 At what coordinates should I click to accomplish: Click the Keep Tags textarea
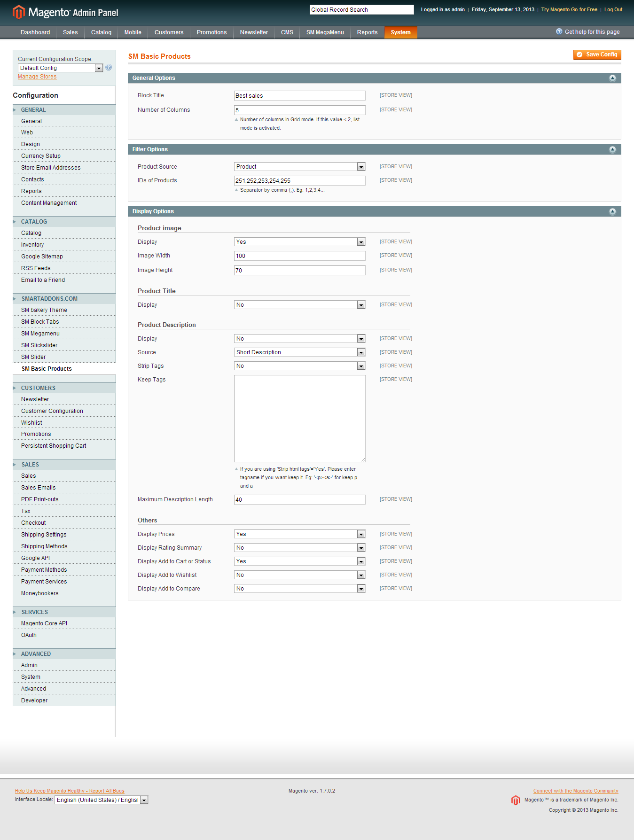tap(300, 419)
